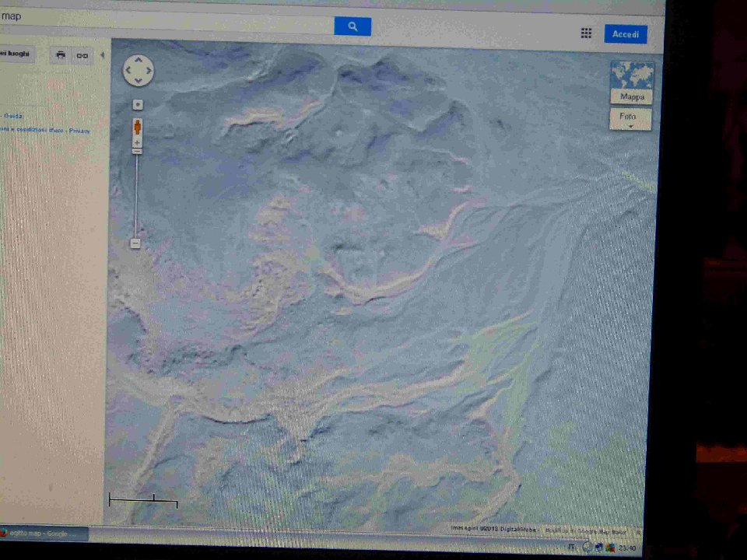Image resolution: width=747 pixels, height=560 pixels.
Task: Click the colorful shield tray icon
Action: click(x=610, y=548)
